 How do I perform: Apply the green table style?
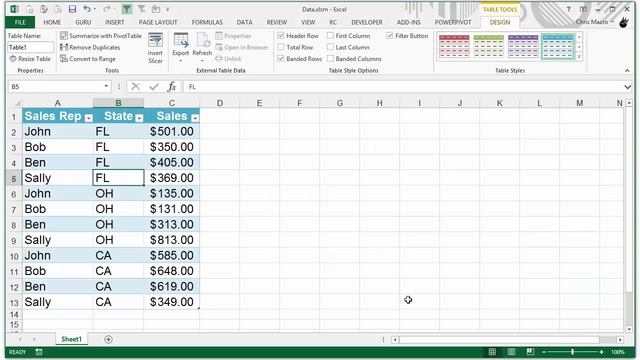(489, 47)
